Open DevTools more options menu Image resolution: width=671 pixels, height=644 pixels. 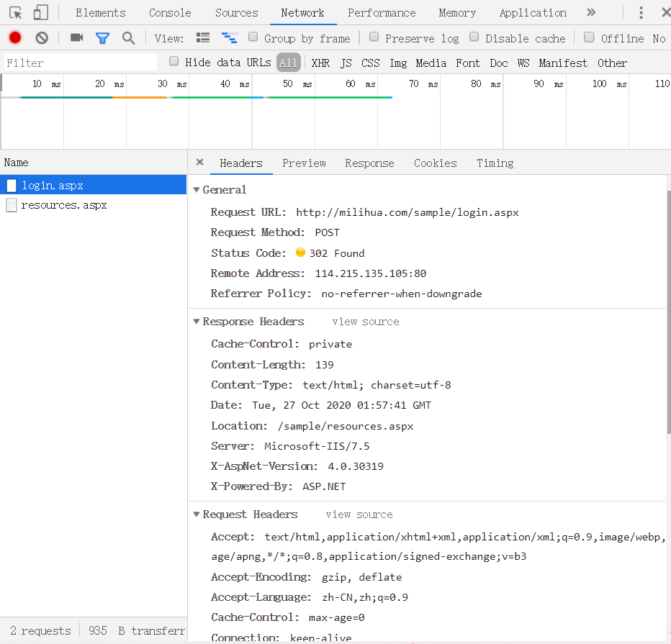click(641, 13)
